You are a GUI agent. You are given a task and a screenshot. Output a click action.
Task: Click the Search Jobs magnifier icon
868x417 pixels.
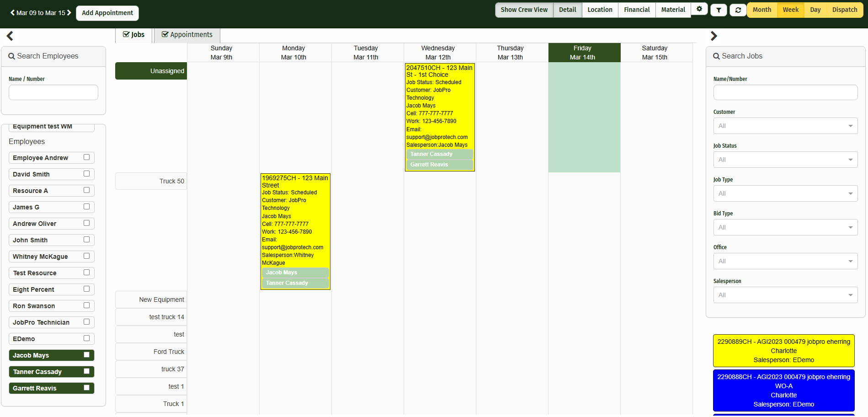716,56
